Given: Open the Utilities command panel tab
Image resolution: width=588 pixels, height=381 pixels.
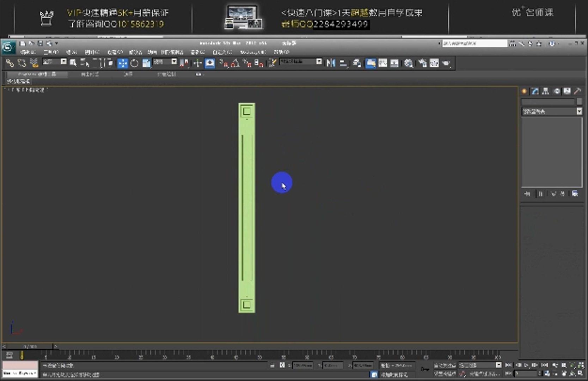Looking at the screenshot, I should click(x=577, y=91).
